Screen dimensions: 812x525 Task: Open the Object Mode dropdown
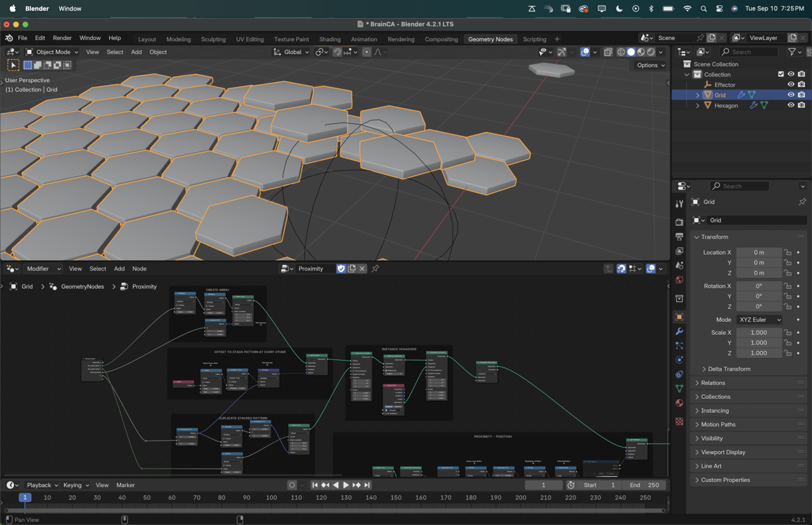[52, 52]
